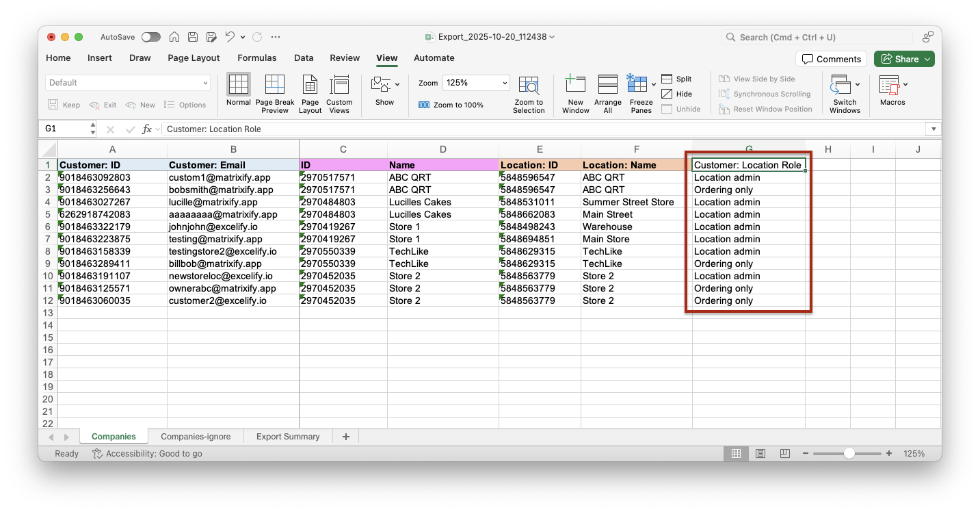Click the Name Box showing G1
980x512 pixels.
(x=67, y=129)
